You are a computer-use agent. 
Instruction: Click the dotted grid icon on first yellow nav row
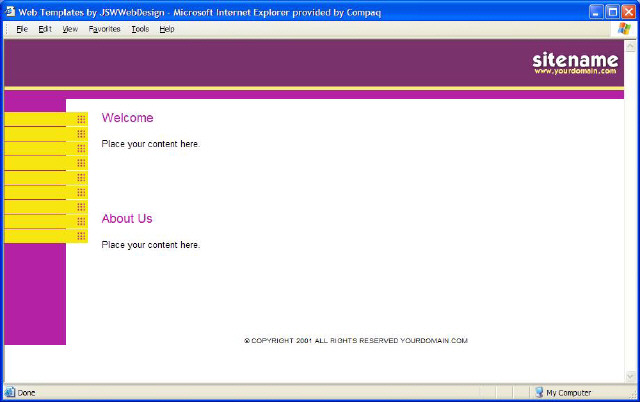pyautogui.click(x=81, y=119)
